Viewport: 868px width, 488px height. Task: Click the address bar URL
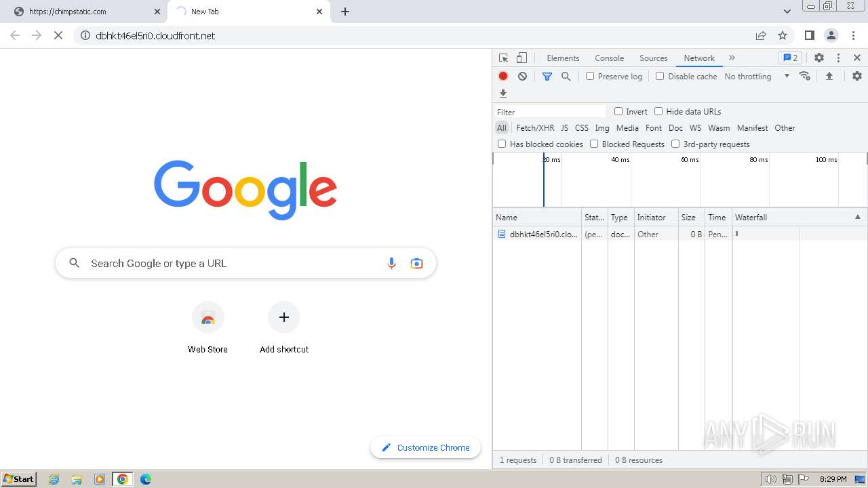155,35
